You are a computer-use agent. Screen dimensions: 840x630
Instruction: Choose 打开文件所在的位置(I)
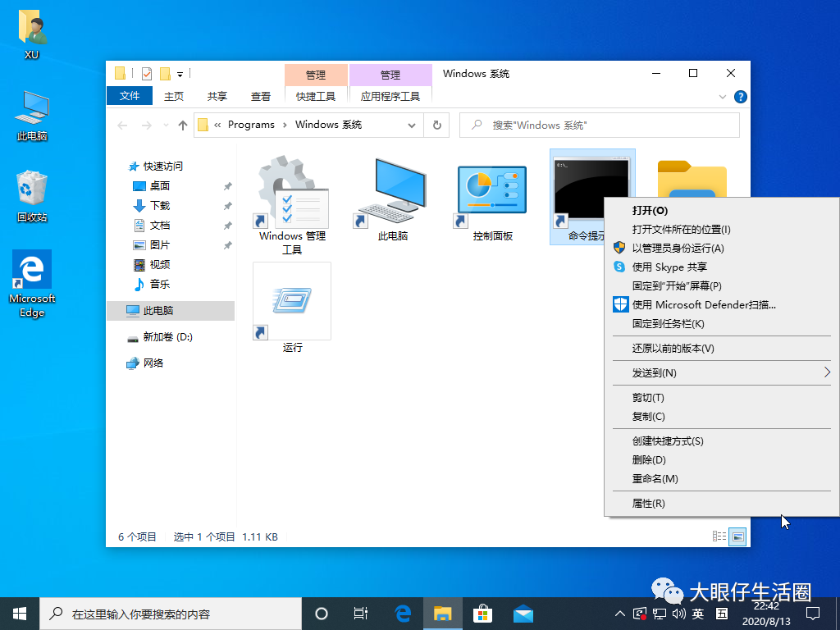722,230
